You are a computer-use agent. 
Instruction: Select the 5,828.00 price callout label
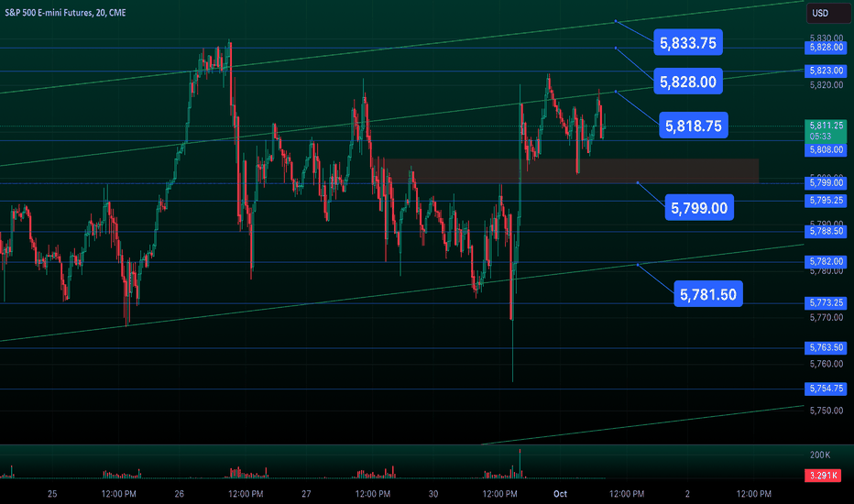(688, 82)
